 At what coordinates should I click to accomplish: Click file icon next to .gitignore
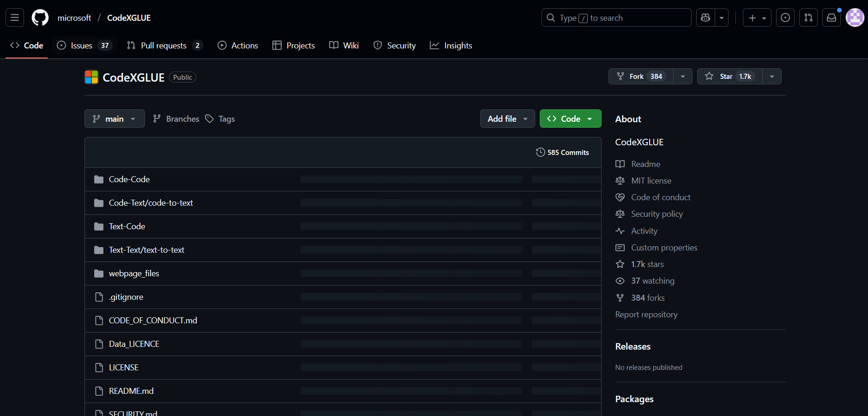point(99,297)
